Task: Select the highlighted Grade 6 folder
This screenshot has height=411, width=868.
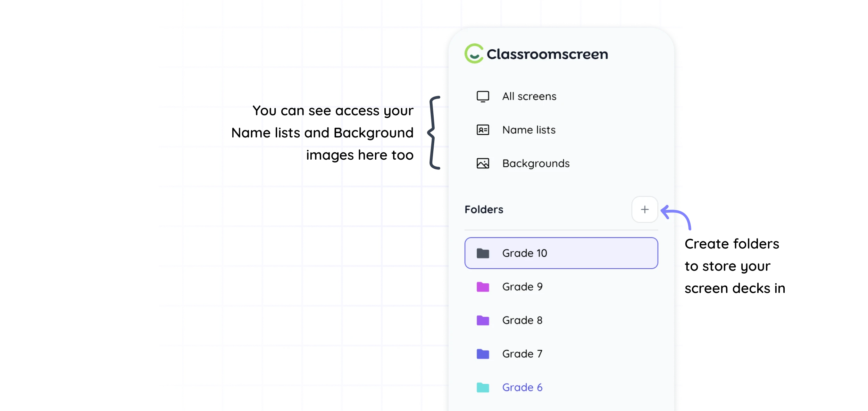Action: coord(522,387)
